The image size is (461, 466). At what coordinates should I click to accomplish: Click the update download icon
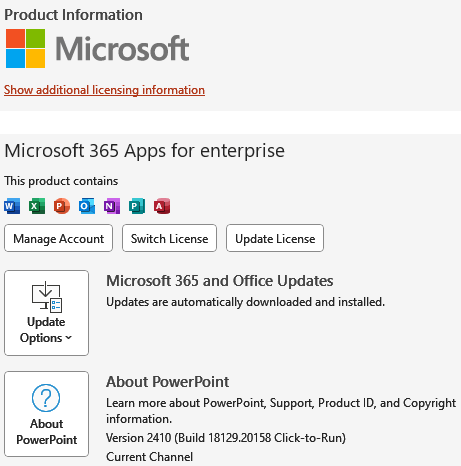47,297
